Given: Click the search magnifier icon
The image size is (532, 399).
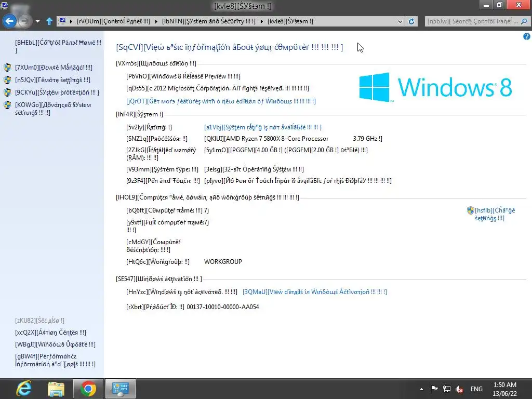Looking at the screenshot, I should pyautogui.click(x=524, y=21).
